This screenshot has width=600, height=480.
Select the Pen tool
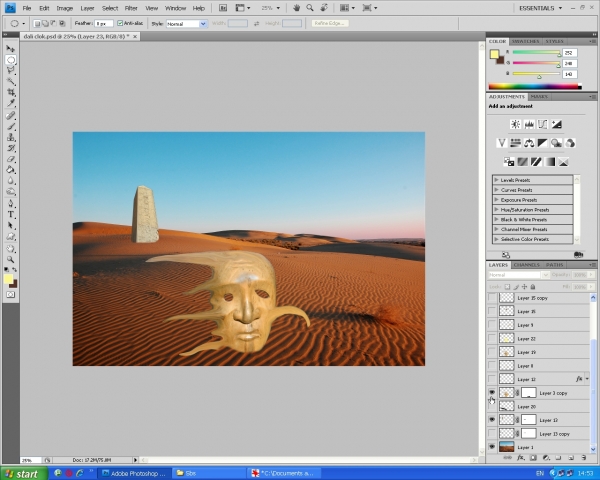point(11,203)
